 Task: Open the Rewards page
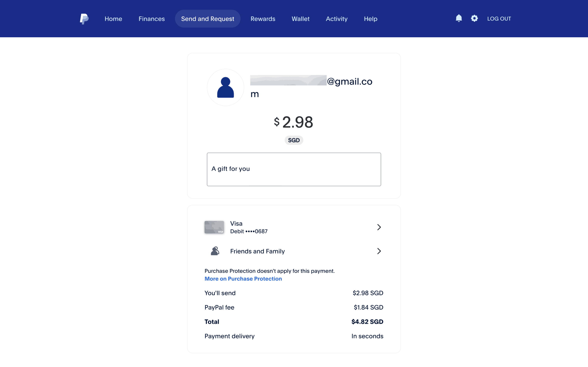point(263,19)
